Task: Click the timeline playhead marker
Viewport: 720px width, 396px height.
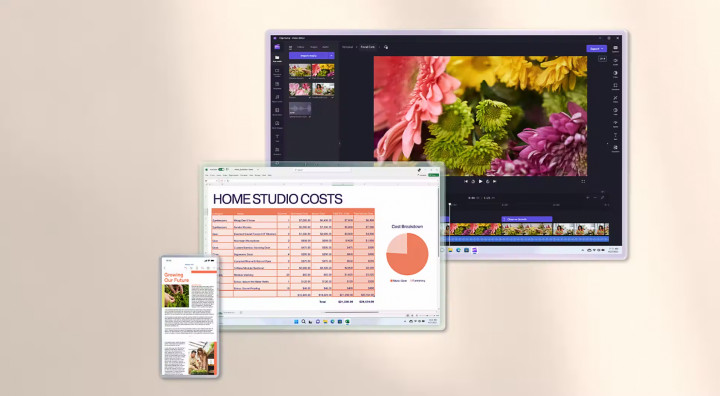Action: [x=450, y=204]
